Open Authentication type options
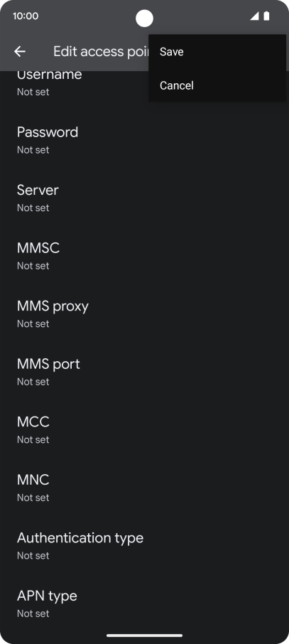Screen dimensions: 289x644 tap(145, 546)
